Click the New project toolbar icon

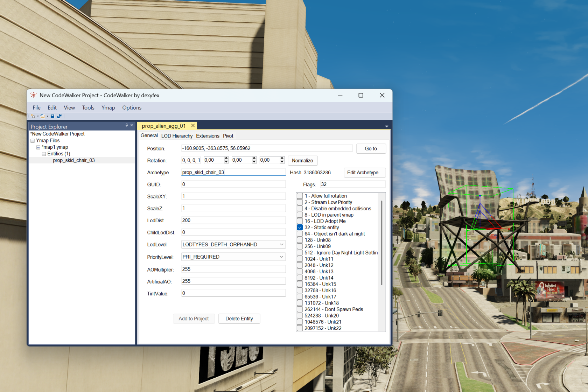33,116
